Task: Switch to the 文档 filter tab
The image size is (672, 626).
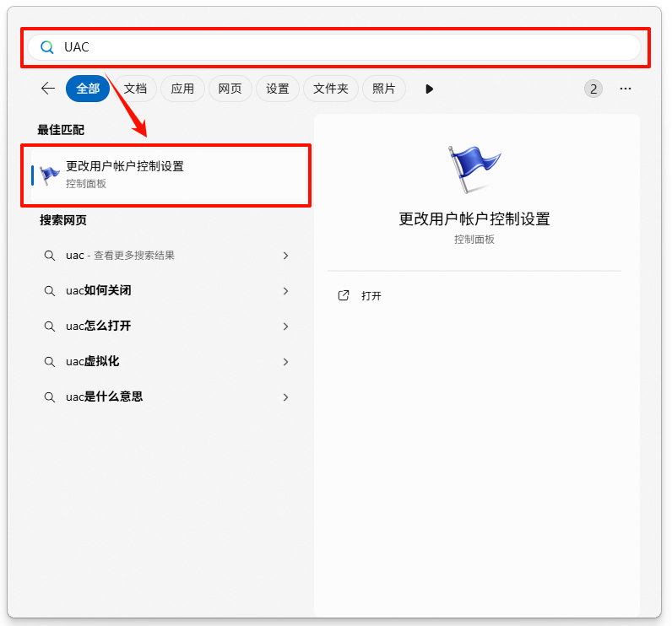Action: (135, 89)
